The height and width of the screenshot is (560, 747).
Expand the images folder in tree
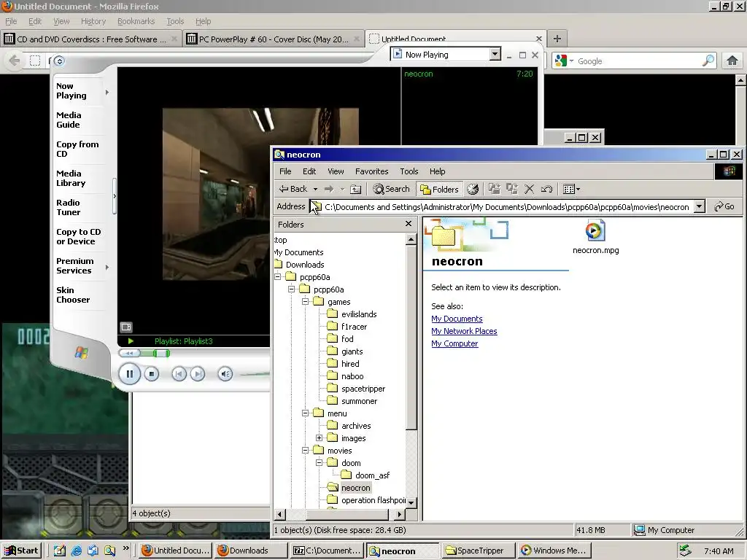pos(320,437)
